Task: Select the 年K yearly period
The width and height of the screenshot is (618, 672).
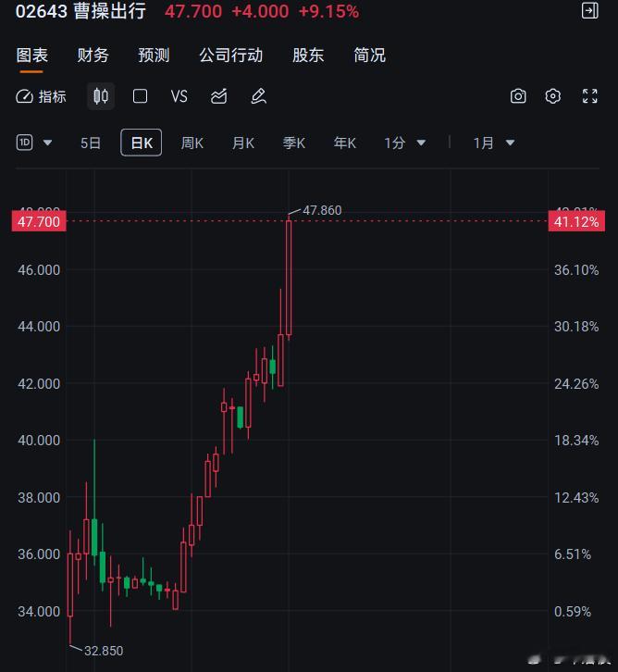Action: (x=345, y=143)
